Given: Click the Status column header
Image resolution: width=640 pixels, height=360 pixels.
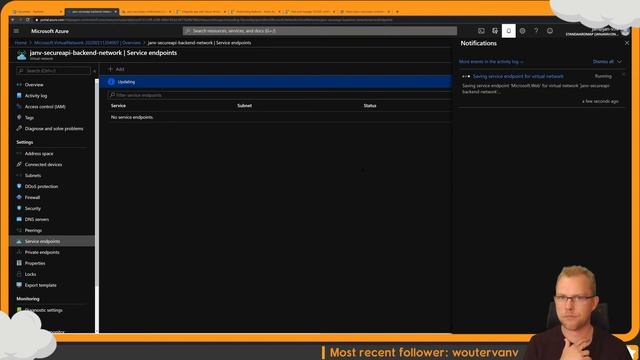Looking at the screenshot, I should 370,106.
